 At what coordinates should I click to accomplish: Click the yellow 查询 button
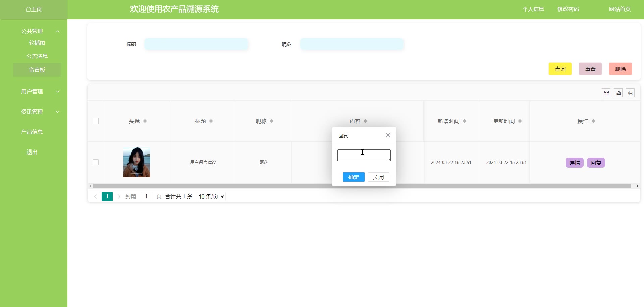[x=560, y=69]
